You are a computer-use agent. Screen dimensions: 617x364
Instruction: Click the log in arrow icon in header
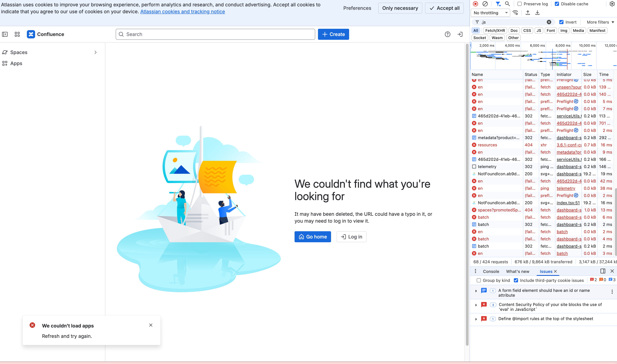coord(460,34)
